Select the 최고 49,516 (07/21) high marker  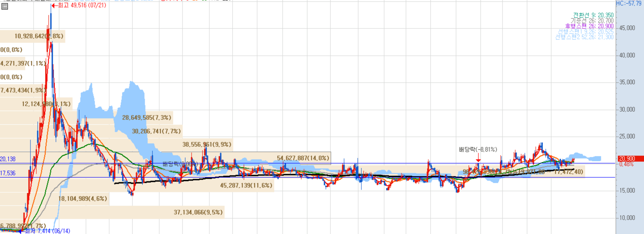coord(79,5)
